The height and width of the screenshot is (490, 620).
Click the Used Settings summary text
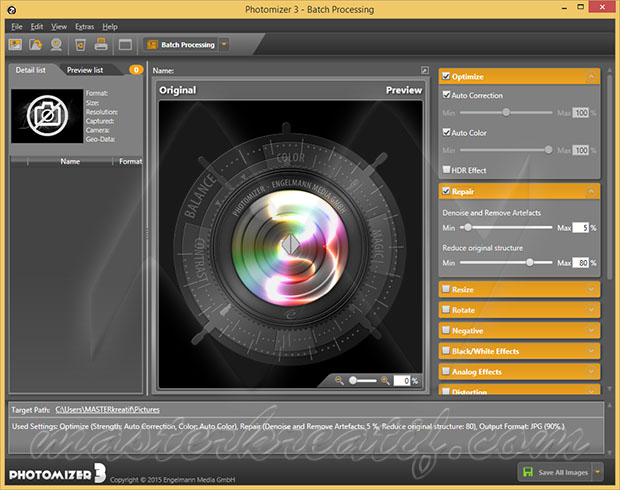pyautogui.click(x=288, y=426)
